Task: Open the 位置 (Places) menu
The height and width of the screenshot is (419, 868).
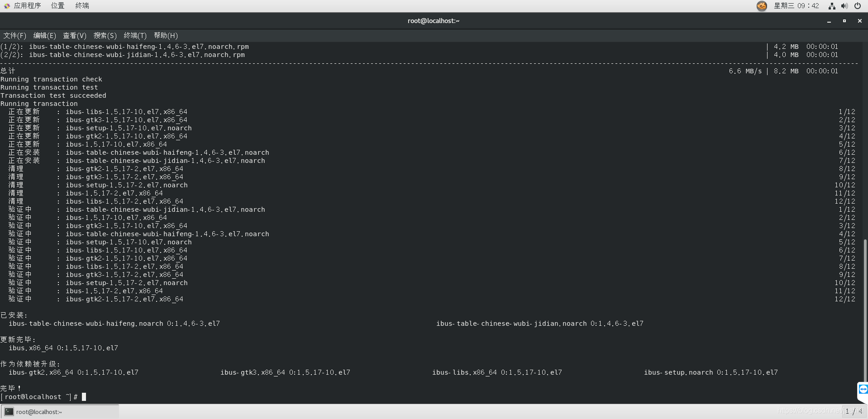Action: (57, 5)
